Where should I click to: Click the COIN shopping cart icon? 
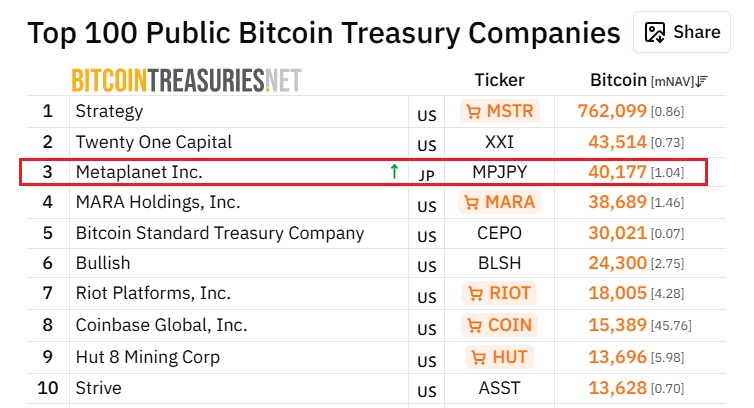pyautogui.click(x=472, y=325)
